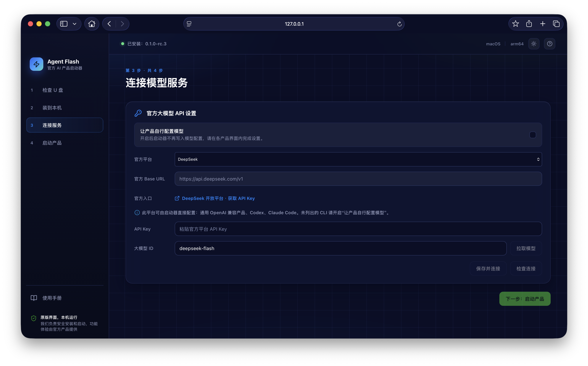This screenshot has width=588, height=366.
Task: Toggle the browser sidebar icon
Action: 64,24
